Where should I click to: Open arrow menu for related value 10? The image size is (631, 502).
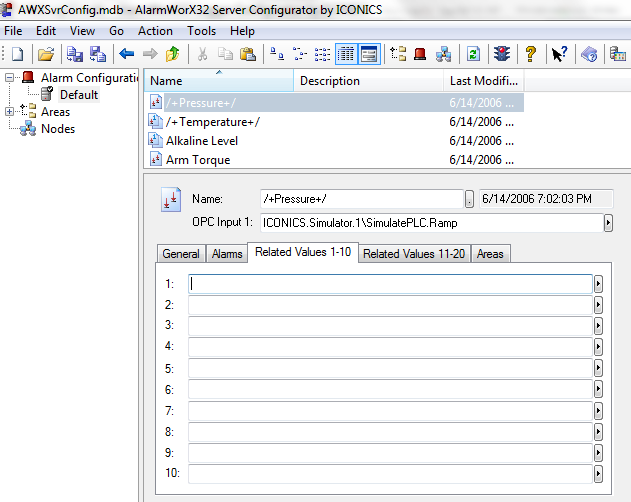click(598, 474)
